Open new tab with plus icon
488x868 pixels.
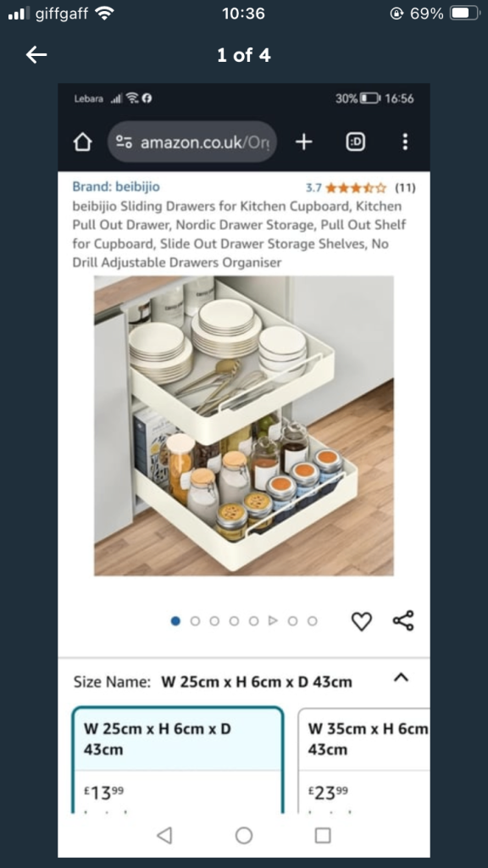304,142
